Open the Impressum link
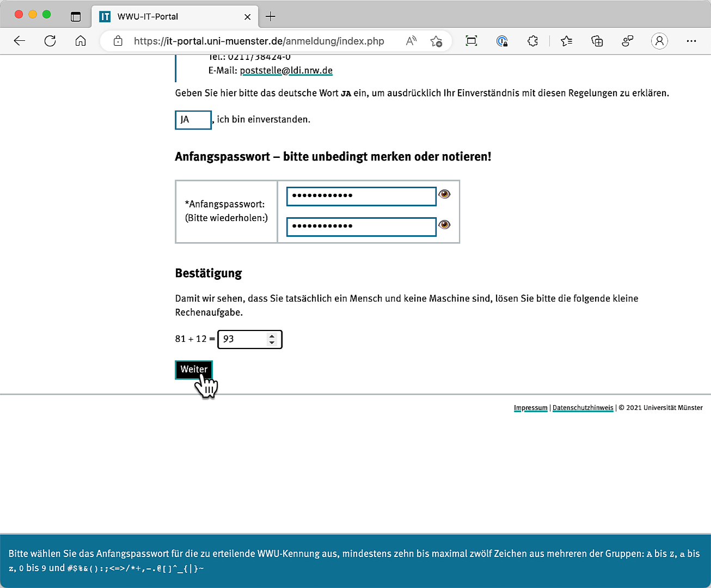Image resolution: width=711 pixels, height=588 pixels. coord(530,408)
